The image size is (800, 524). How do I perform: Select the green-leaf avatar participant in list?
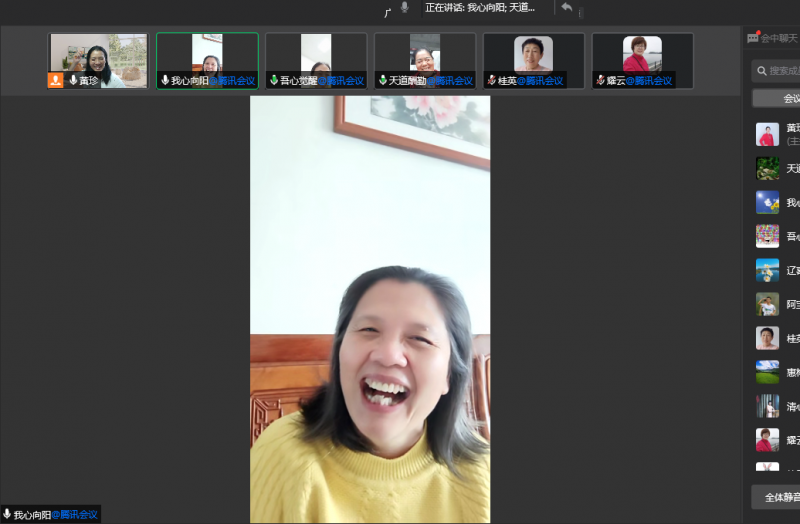point(767,168)
